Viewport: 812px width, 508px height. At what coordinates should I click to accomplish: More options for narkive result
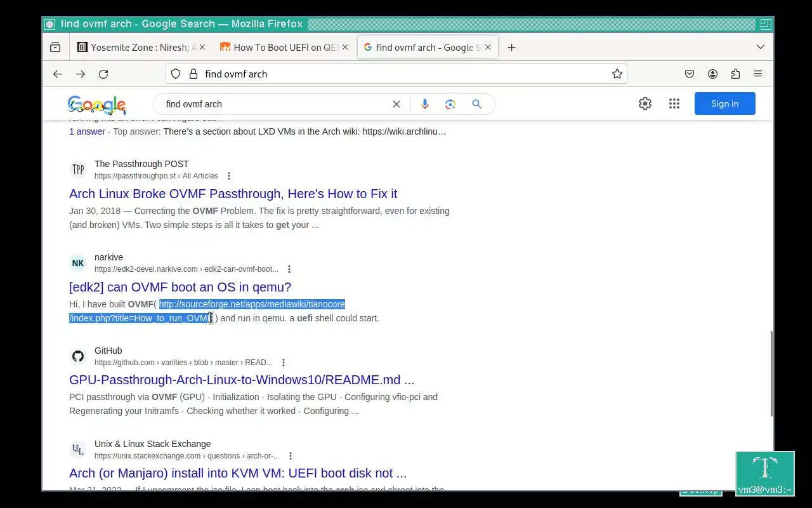289,269
